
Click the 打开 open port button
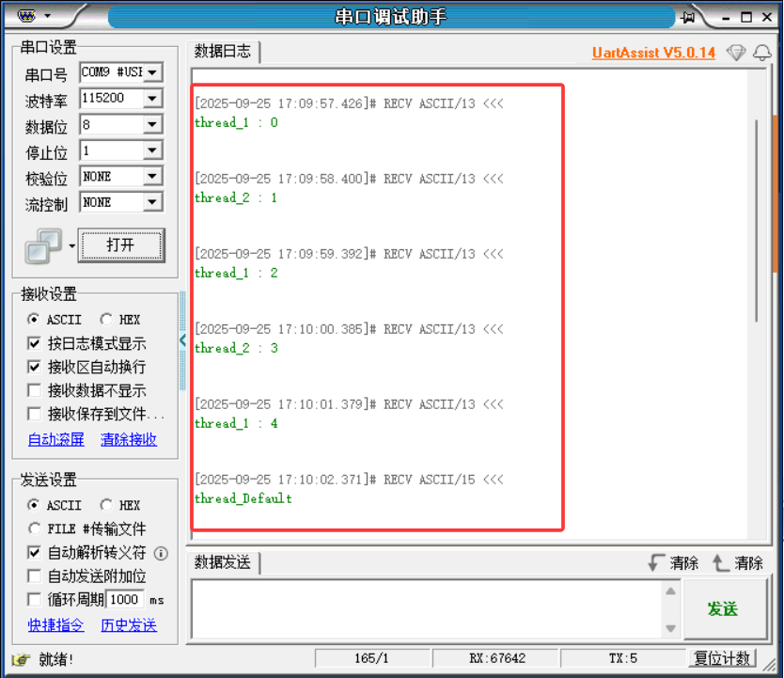click(x=121, y=245)
